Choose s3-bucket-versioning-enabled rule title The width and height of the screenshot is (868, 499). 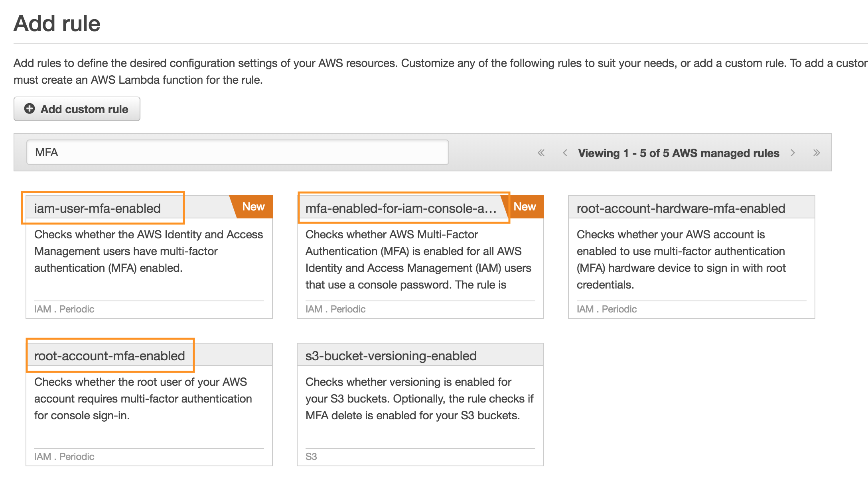[x=391, y=356]
